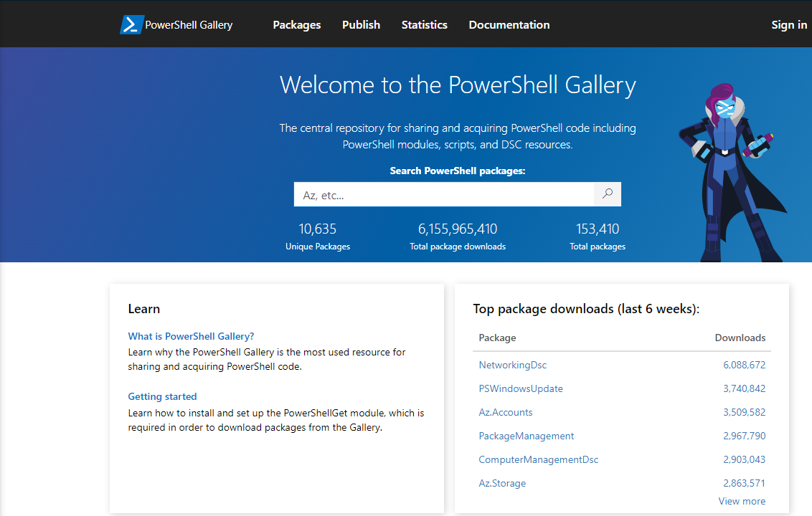Image resolution: width=812 pixels, height=516 pixels.
Task: Click the 'Top package downloads (last 6 weeks)' heading
Action: 586,309
